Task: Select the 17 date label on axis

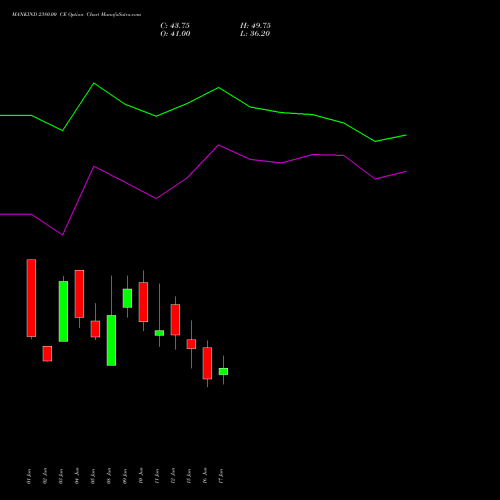Action: pyautogui.click(x=221, y=476)
